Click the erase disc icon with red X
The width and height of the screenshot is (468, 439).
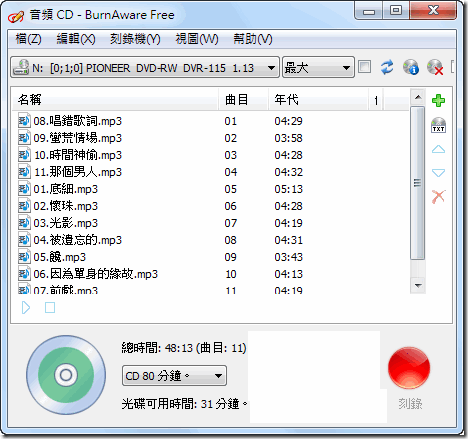435,67
